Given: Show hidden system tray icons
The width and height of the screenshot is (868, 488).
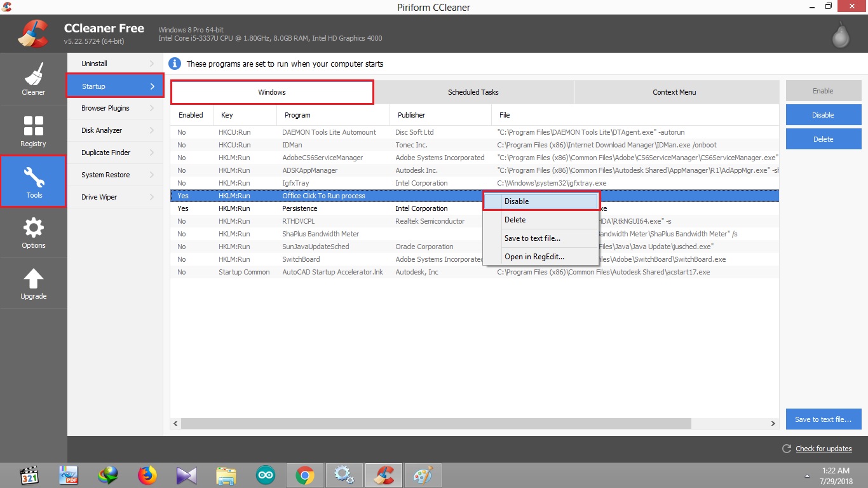Looking at the screenshot, I should [808, 475].
